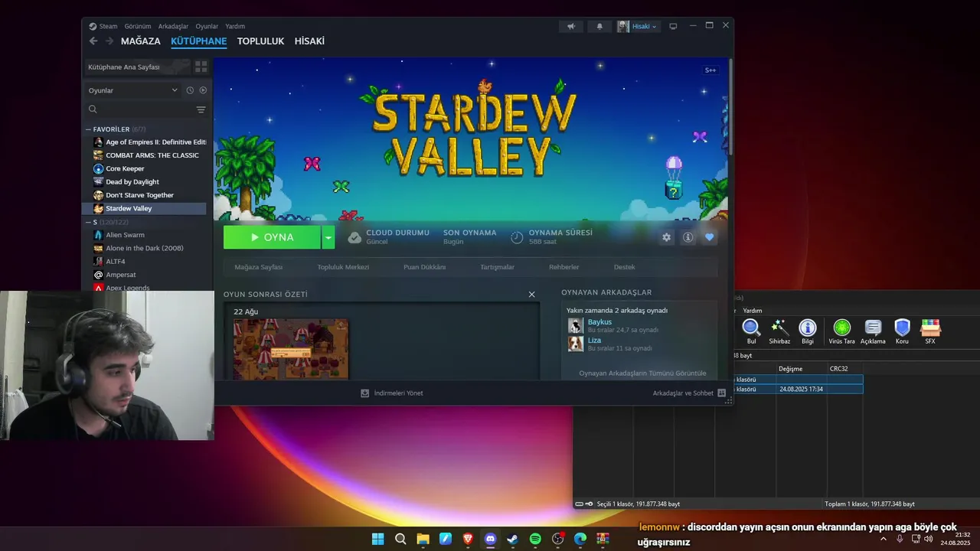Open WinRAR Açıklama comment tool
This screenshot has height=551, width=980.
[x=873, y=332]
